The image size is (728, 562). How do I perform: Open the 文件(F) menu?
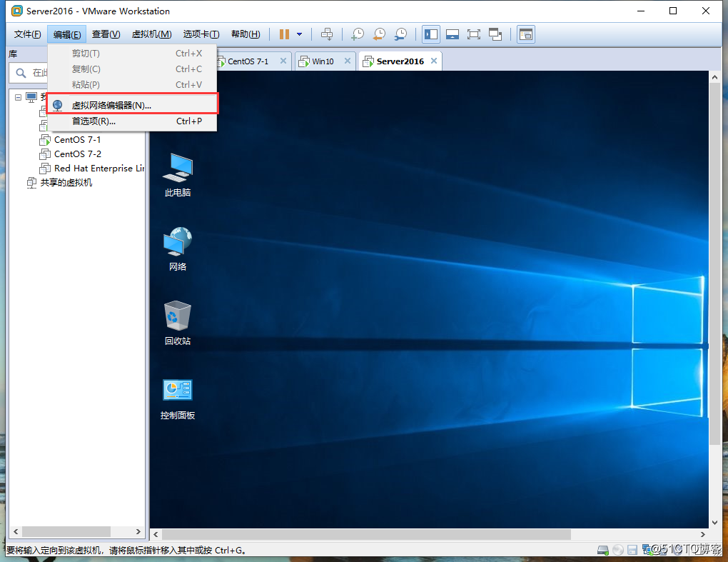coord(27,34)
